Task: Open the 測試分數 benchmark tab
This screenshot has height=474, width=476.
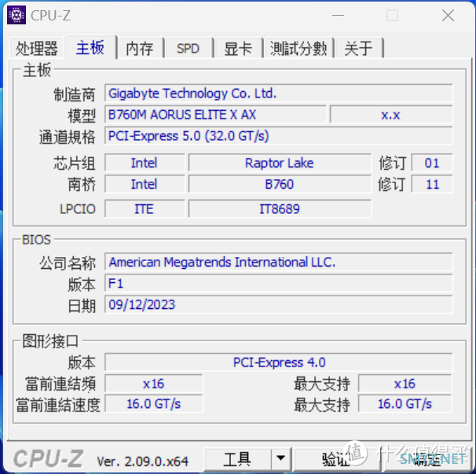Action: [x=298, y=48]
